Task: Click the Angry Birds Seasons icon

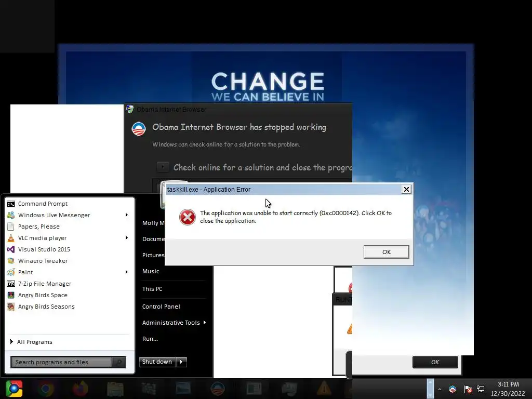Action: 11,307
